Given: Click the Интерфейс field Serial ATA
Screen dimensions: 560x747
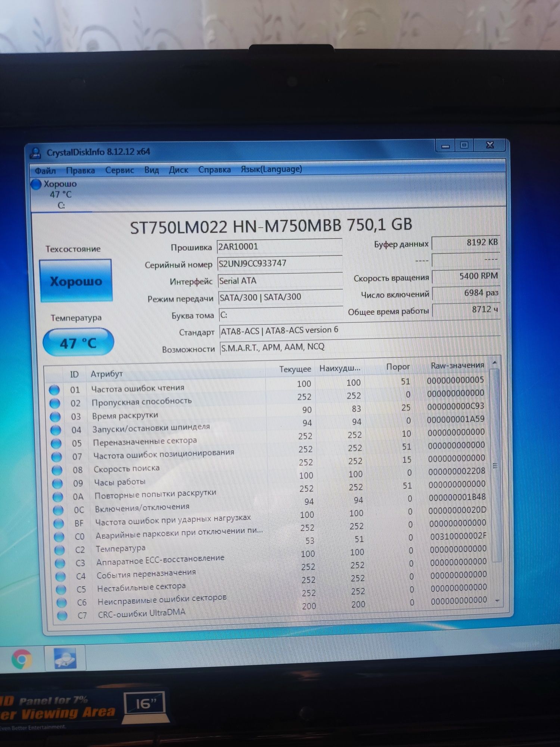Looking at the screenshot, I should [x=280, y=280].
